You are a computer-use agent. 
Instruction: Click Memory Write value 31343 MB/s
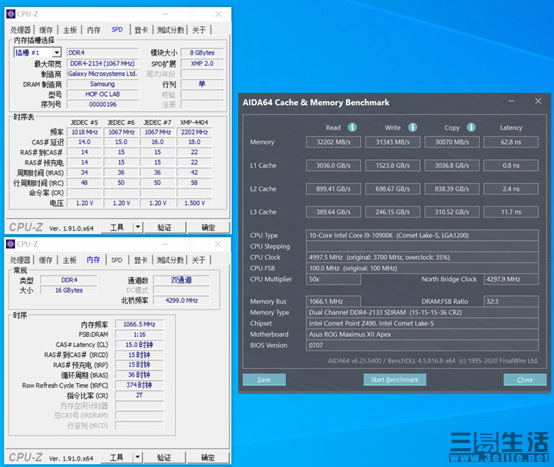pyautogui.click(x=393, y=142)
